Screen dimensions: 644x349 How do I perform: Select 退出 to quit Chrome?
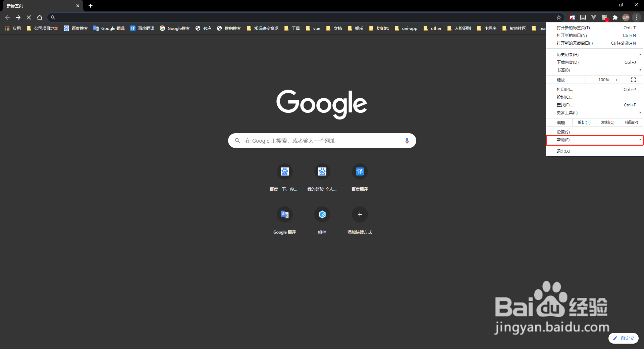pos(595,151)
